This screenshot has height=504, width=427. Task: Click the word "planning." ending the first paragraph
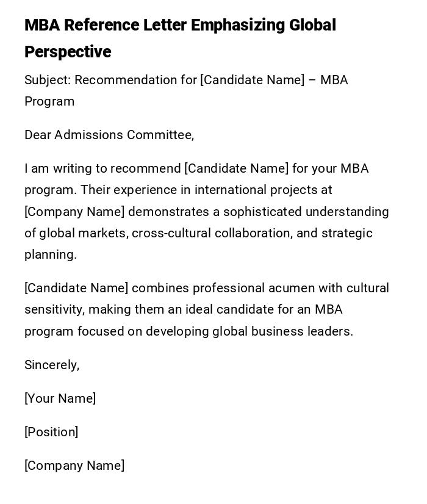51,255
